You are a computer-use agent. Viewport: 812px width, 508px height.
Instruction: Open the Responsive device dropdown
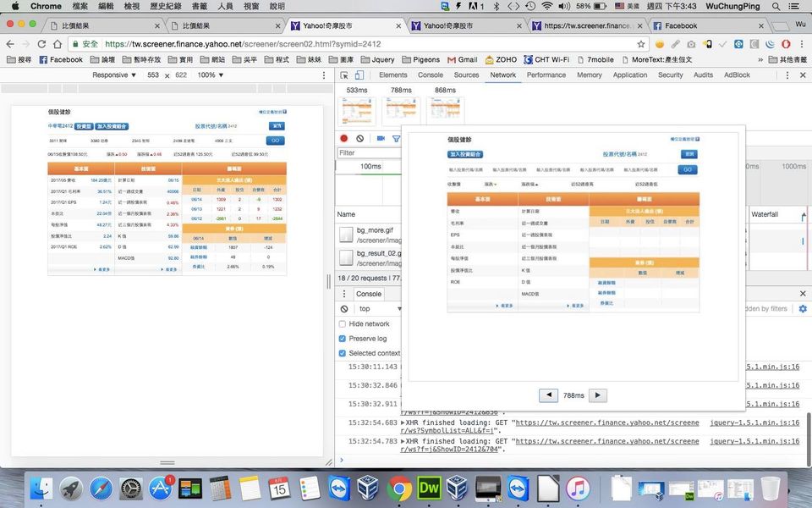tap(114, 75)
